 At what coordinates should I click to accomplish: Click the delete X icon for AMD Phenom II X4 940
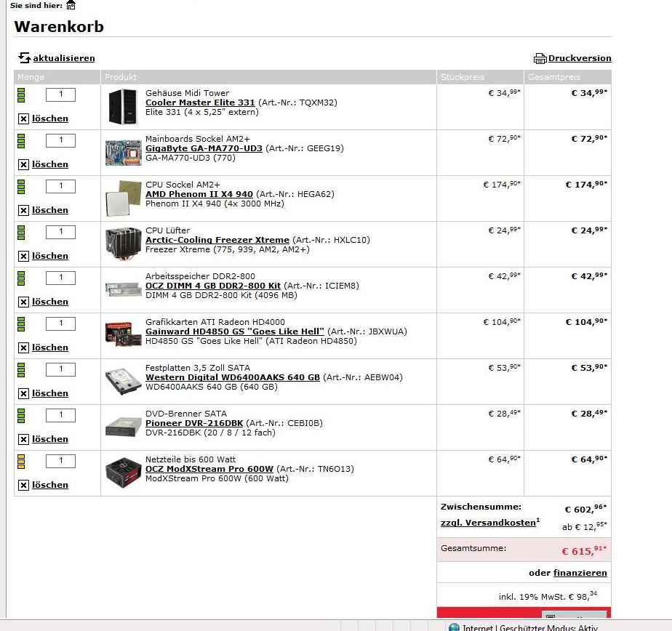pos(23,210)
